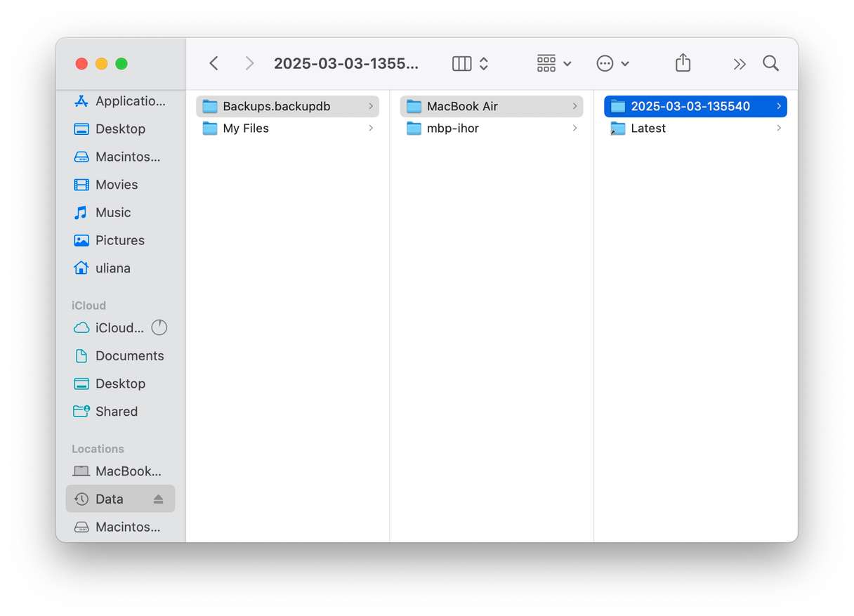This screenshot has height=616, width=854.
Task: Open Applications in the sidebar
Action: [120, 101]
